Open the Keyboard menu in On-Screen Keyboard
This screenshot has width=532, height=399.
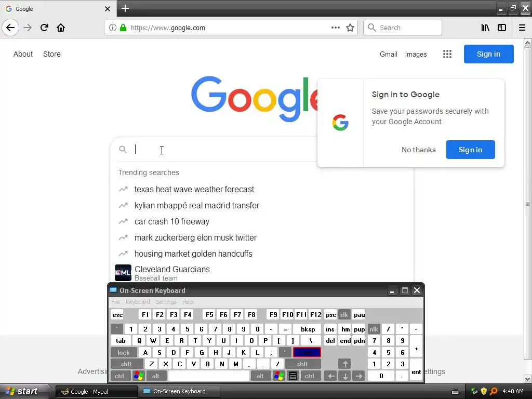tap(137, 302)
